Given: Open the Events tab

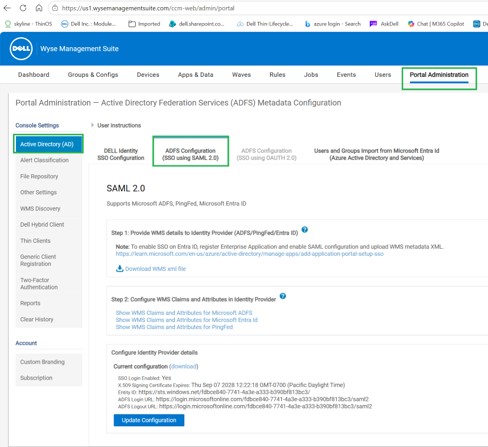Looking at the screenshot, I should coord(346,75).
